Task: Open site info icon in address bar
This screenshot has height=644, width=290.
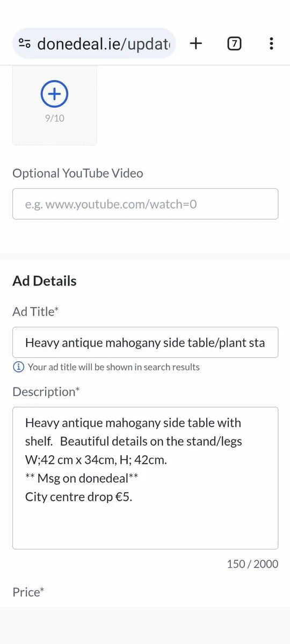Action: (24, 43)
